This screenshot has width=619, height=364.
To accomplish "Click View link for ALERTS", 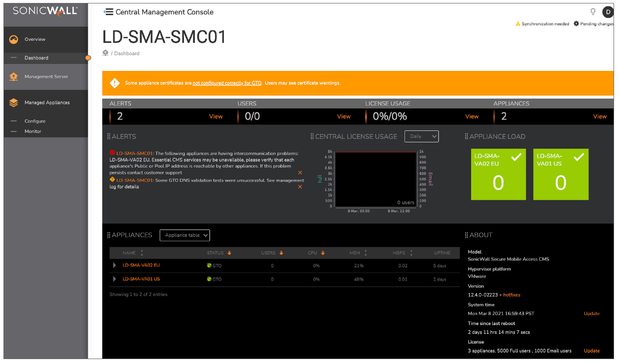I will (x=216, y=117).
